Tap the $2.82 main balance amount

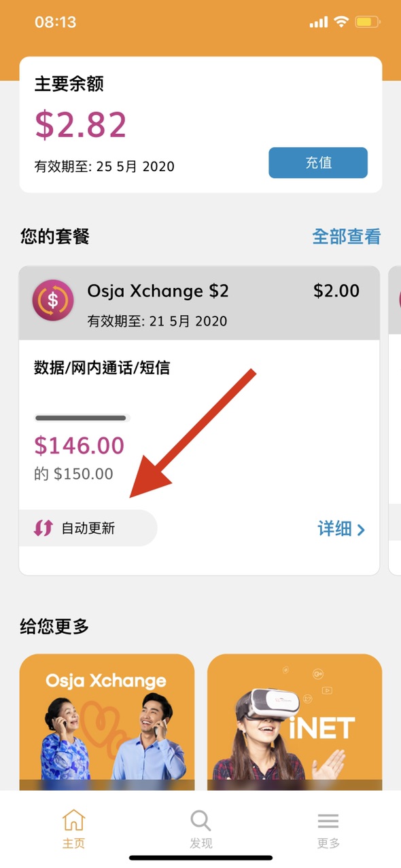(81, 125)
